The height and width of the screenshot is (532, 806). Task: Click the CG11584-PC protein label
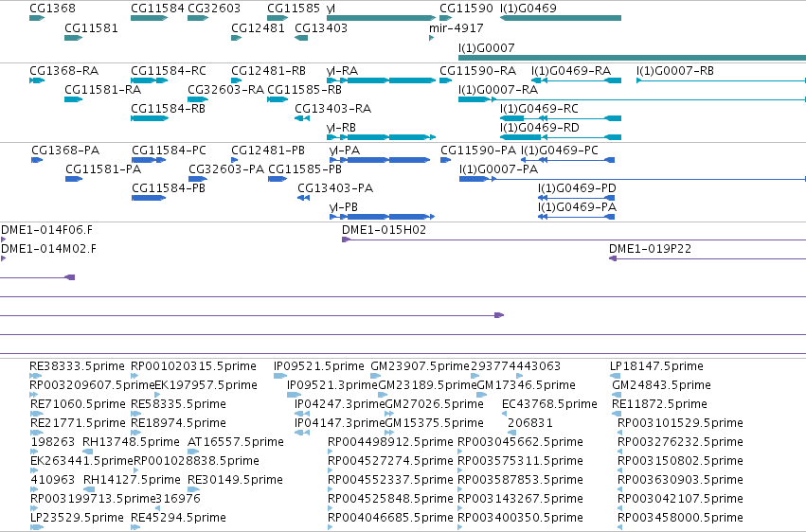point(170,151)
